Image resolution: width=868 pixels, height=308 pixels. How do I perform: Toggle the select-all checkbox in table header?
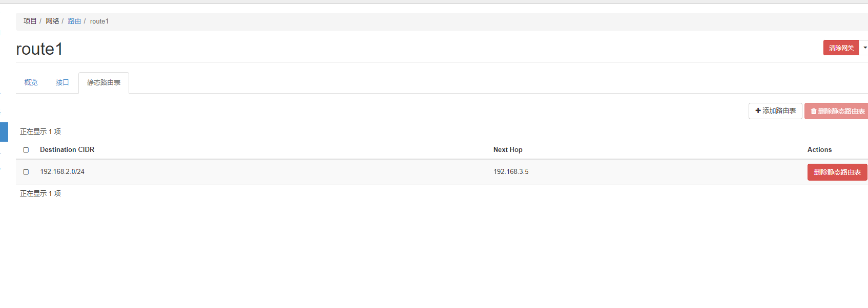(26, 150)
